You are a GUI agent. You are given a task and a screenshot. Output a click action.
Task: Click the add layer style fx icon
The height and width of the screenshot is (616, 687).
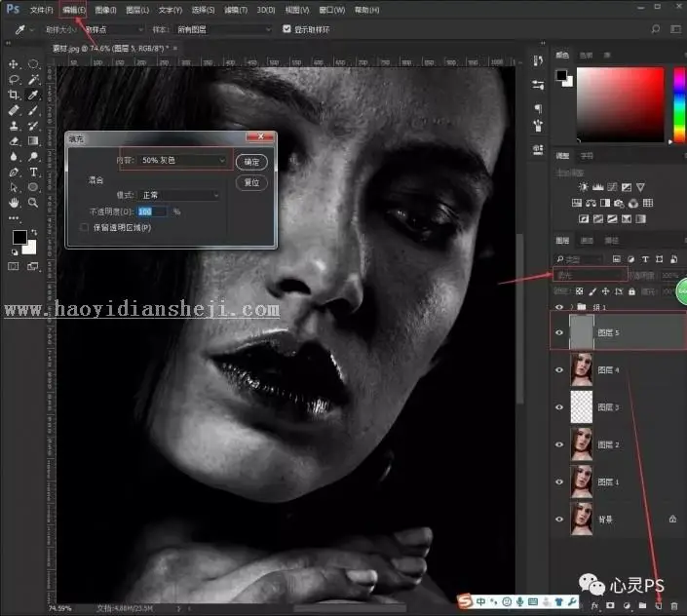point(594,605)
